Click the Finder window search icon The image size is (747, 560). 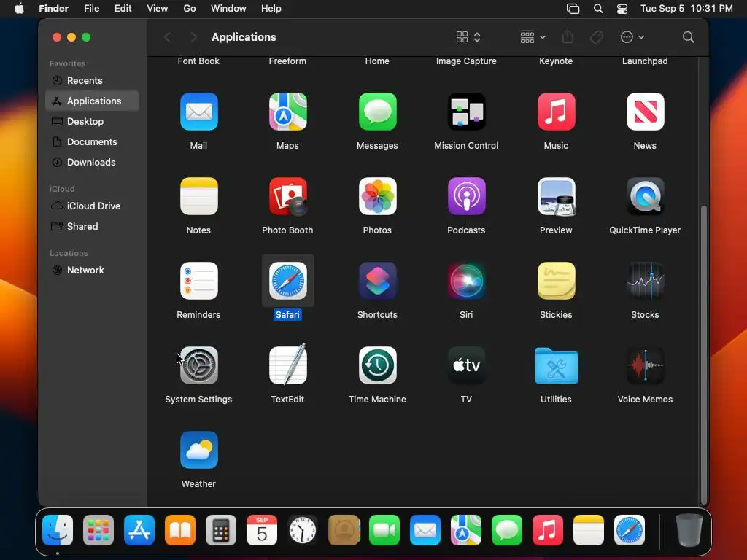(x=688, y=37)
